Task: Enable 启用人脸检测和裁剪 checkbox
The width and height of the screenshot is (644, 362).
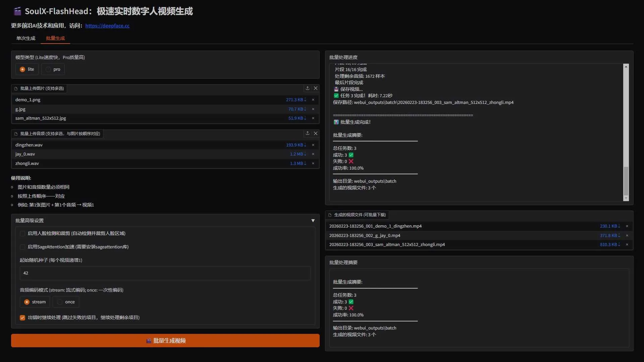Action: point(22,233)
